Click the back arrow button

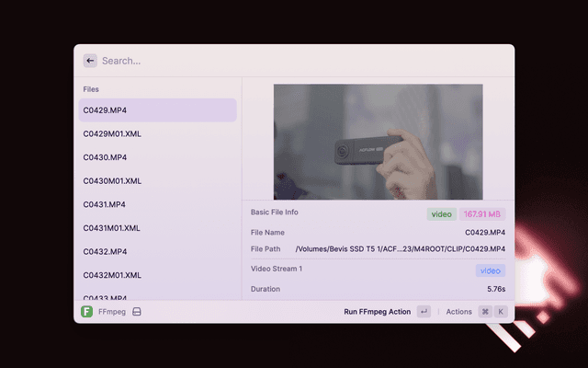pos(90,61)
